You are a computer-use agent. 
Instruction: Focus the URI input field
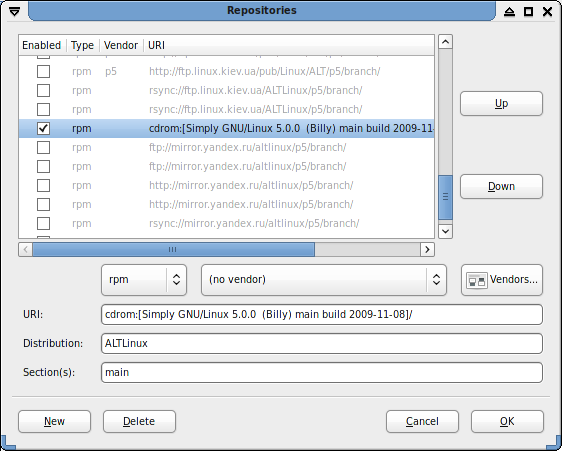tap(322, 314)
